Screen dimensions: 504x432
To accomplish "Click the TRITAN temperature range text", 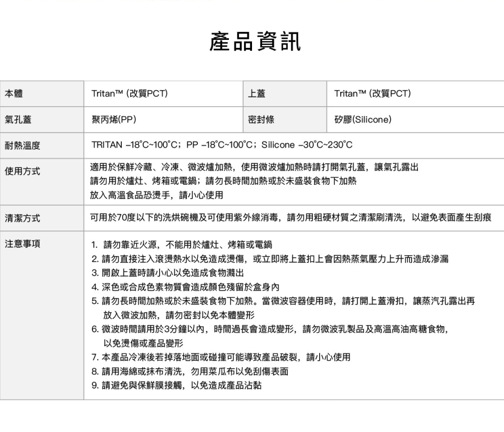I will coord(222,145).
